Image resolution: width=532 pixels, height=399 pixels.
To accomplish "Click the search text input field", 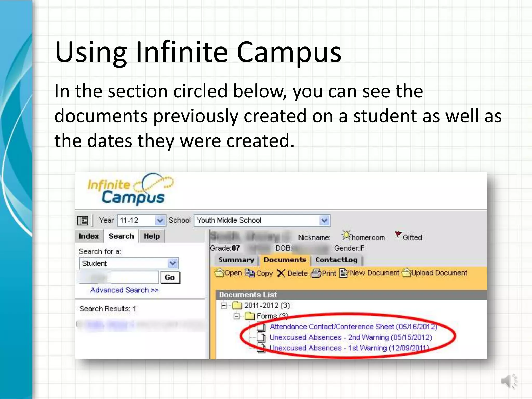I will [x=119, y=277].
